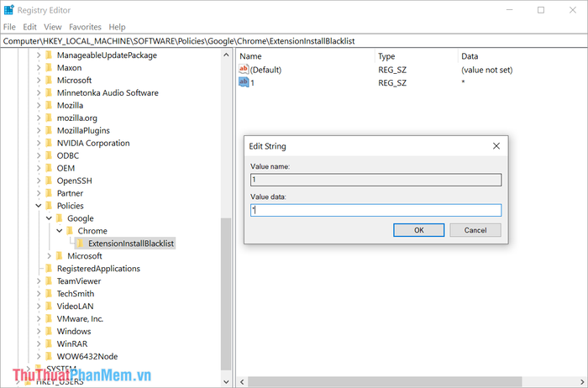The image size is (588, 388).
Task: Select the Partner folder icon
Action: point(49,193)
